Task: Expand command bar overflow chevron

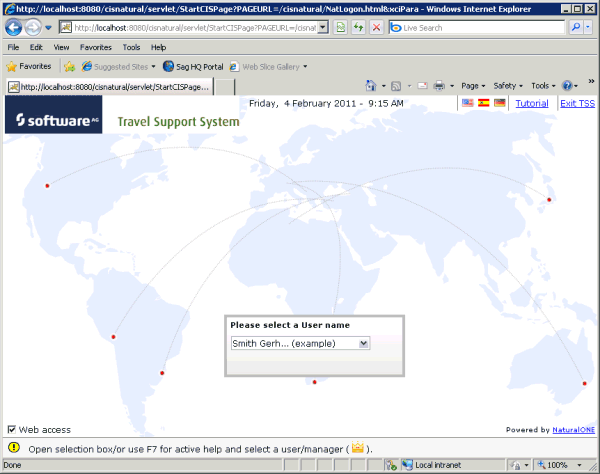Action: [x=591, y=81]
